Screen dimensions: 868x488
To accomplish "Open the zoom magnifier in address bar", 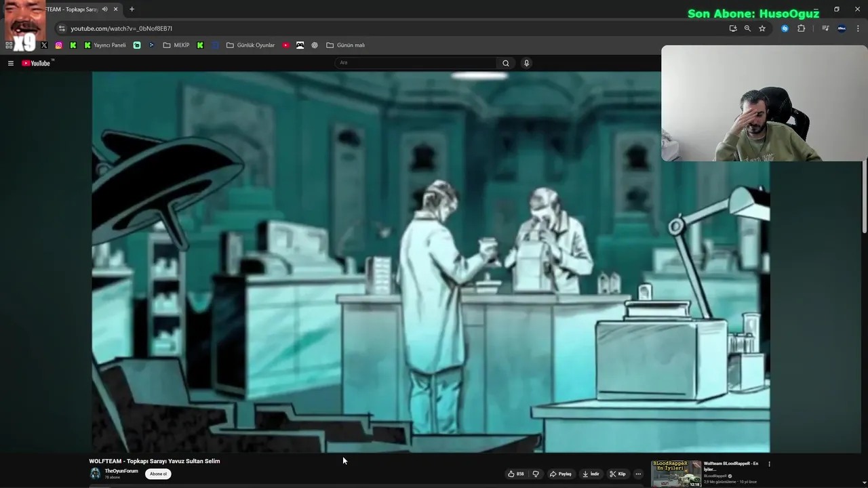I will click(747, 28).
